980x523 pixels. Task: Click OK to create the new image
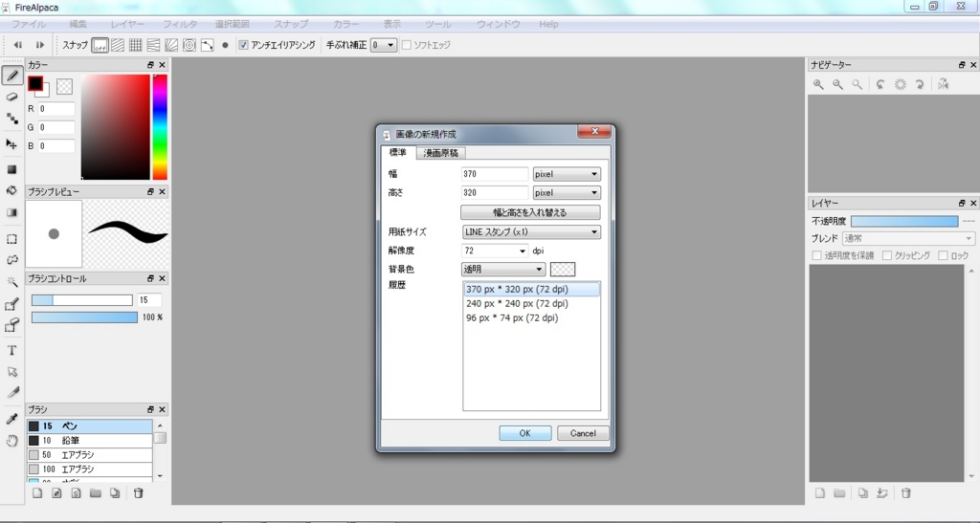pyautogui.click(x=525, y=433)
